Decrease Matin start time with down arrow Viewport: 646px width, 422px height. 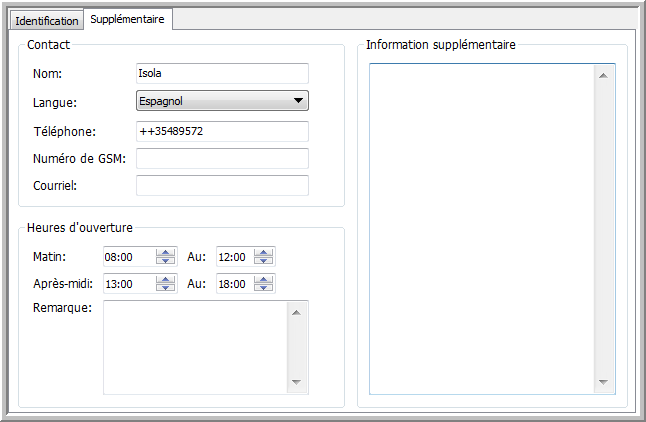coord(166,261)
